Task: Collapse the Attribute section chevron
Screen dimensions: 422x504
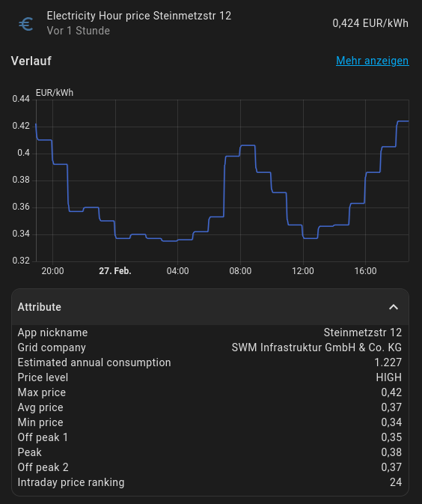Action: tap(394, 307)
